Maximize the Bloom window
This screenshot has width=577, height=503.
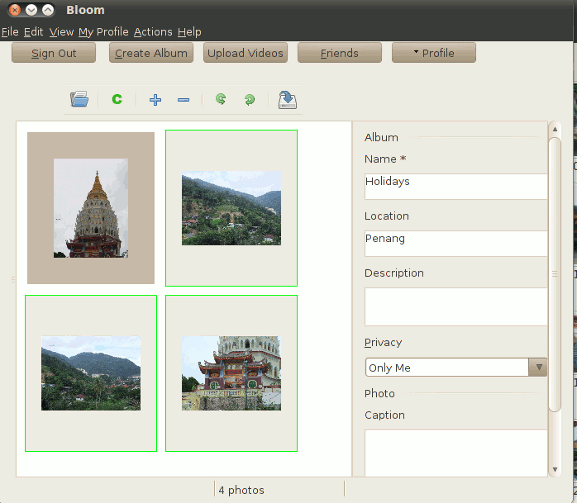(x=48, y=10)
